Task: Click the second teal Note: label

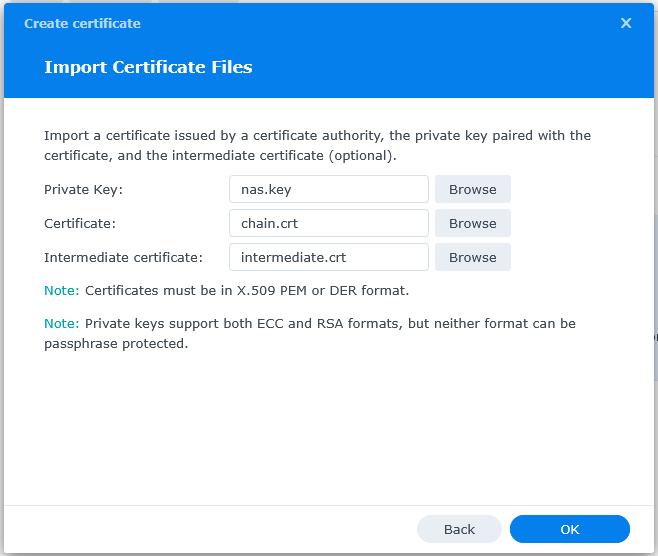Action: tap(61, 324)
